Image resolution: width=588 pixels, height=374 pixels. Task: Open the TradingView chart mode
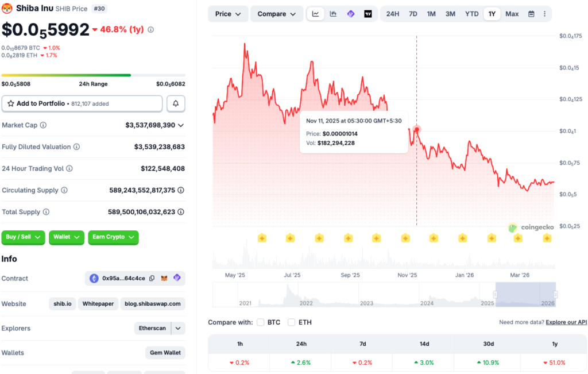[367, 14]
